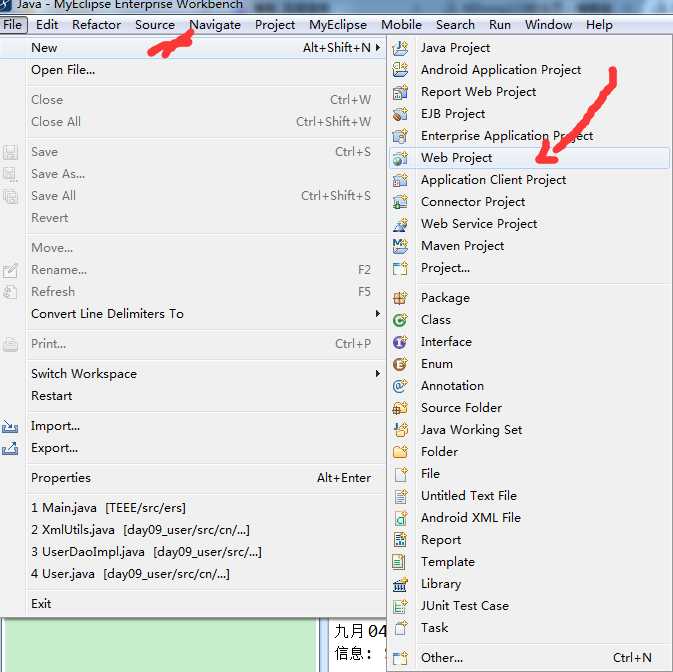Open the Project menu
This screenshot has width=673, height=672.
tap(275, 25)
